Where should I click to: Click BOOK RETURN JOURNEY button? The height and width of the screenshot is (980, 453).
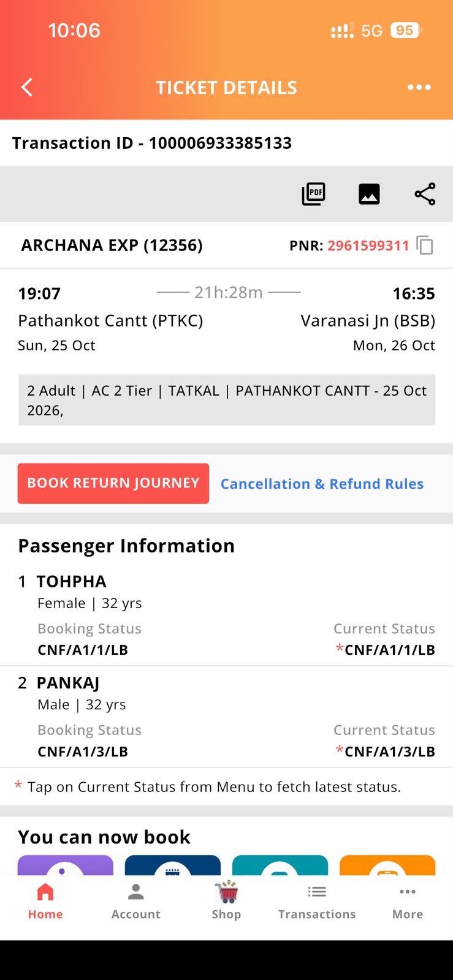point(113,483)
